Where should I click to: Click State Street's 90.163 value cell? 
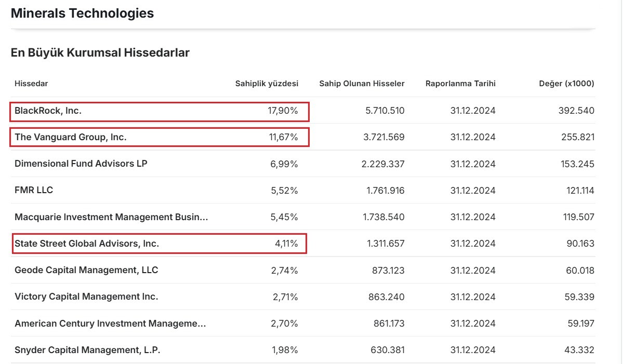(580, 244)
